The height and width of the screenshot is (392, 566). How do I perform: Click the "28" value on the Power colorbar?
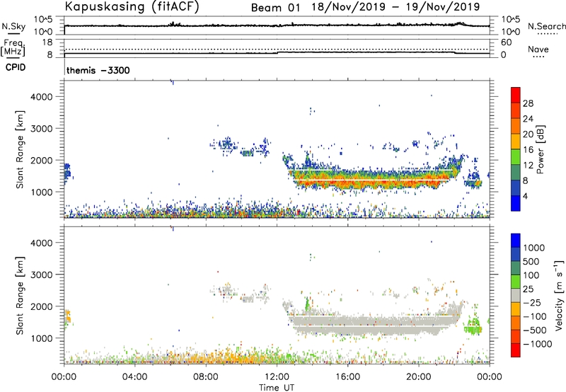point(528,103)
